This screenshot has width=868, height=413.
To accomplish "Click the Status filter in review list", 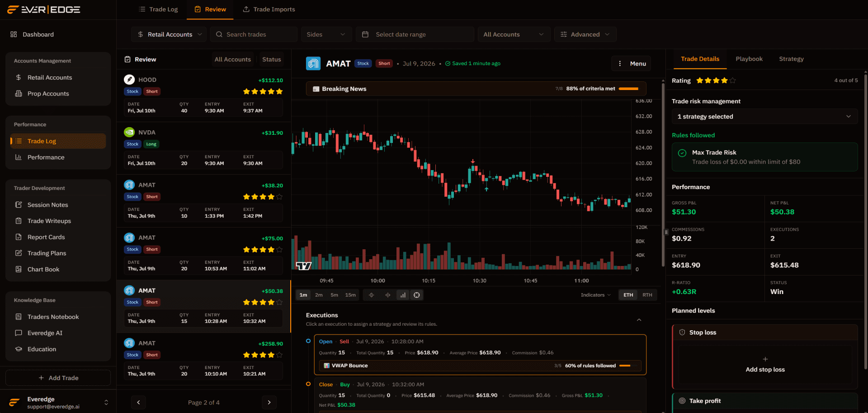I will click(272, 59).
